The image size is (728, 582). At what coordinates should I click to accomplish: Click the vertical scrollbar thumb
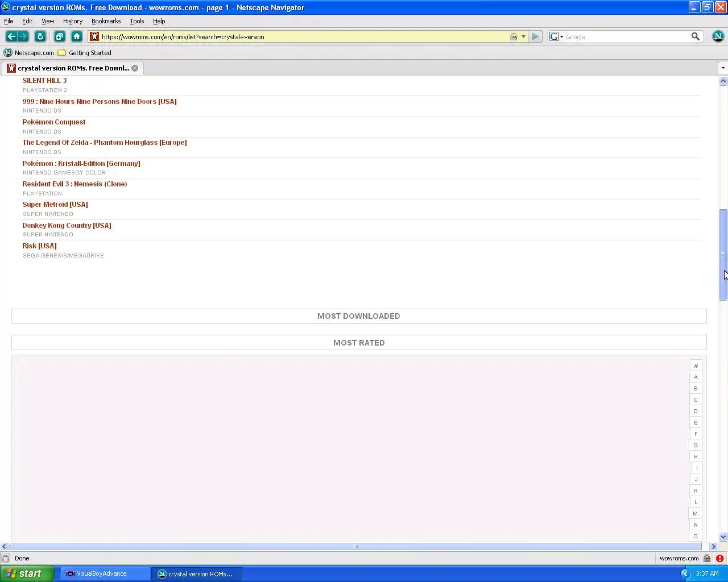coord(723,255)
